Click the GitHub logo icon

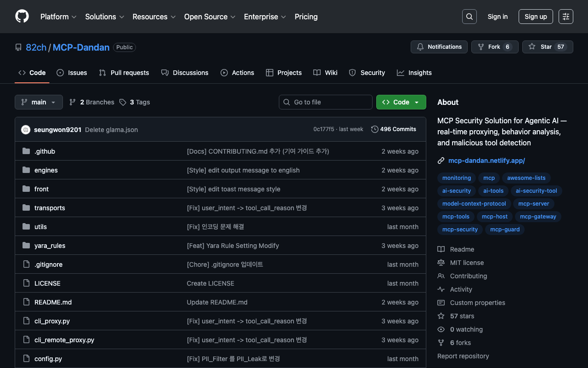coord(22,17)
